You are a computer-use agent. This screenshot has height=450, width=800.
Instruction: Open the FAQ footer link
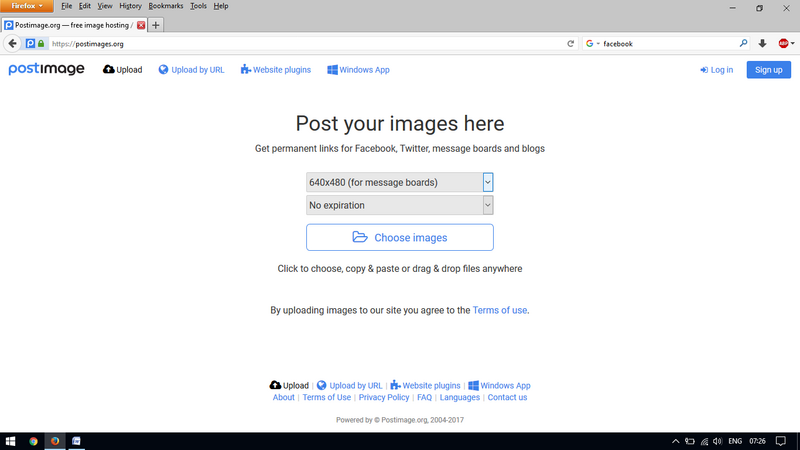click(424, 397)
